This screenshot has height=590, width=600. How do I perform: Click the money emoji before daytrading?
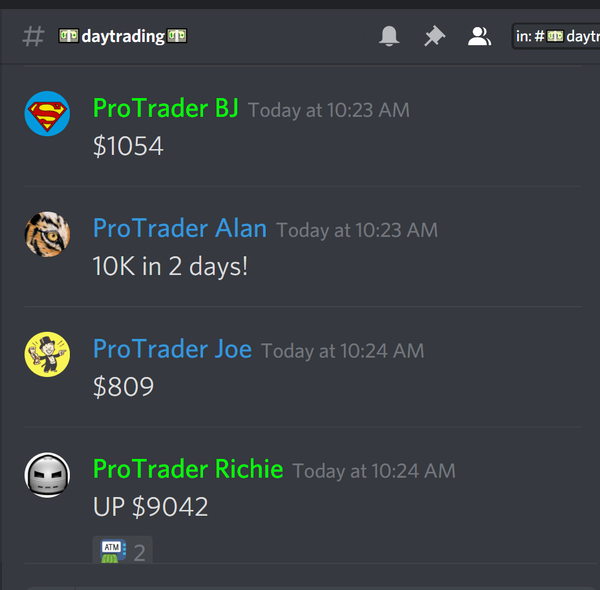pyautogui.click(x=68, y=36)
